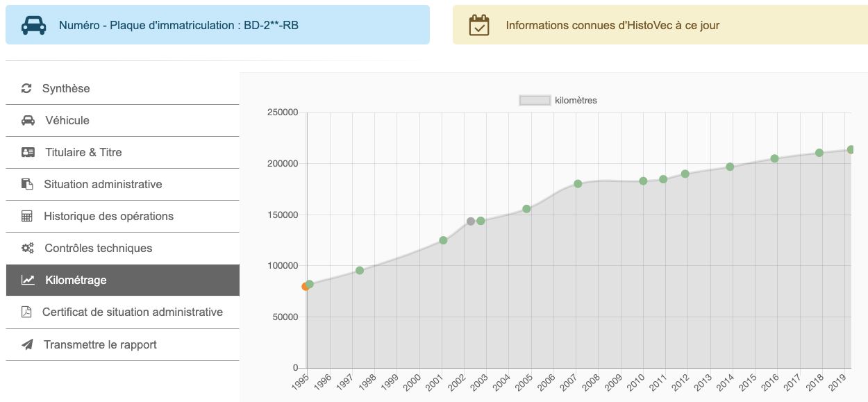This screenshot has width=868, height=402.
Task: Open the Contrôles techniques section
Action: (98, 248)
